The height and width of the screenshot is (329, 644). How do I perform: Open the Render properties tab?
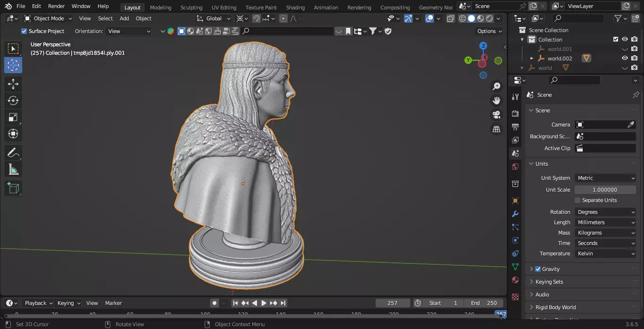click(515, 114)
